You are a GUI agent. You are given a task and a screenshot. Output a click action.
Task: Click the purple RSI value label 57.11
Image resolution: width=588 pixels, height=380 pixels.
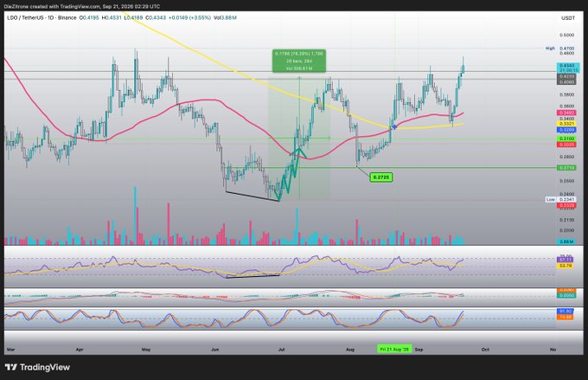pyautogui.click(x=566, y=260)
